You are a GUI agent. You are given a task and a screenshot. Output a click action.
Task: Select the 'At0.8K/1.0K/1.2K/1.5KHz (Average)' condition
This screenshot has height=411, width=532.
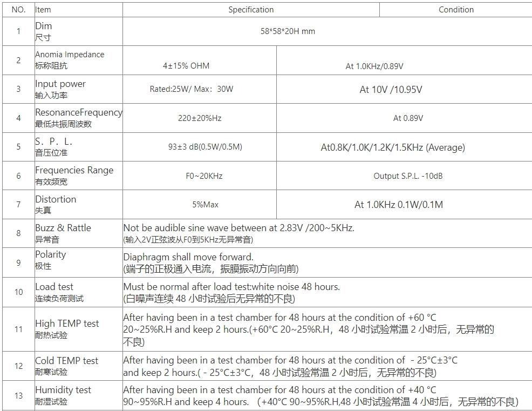pyautogui.click(x=393, y=147)
